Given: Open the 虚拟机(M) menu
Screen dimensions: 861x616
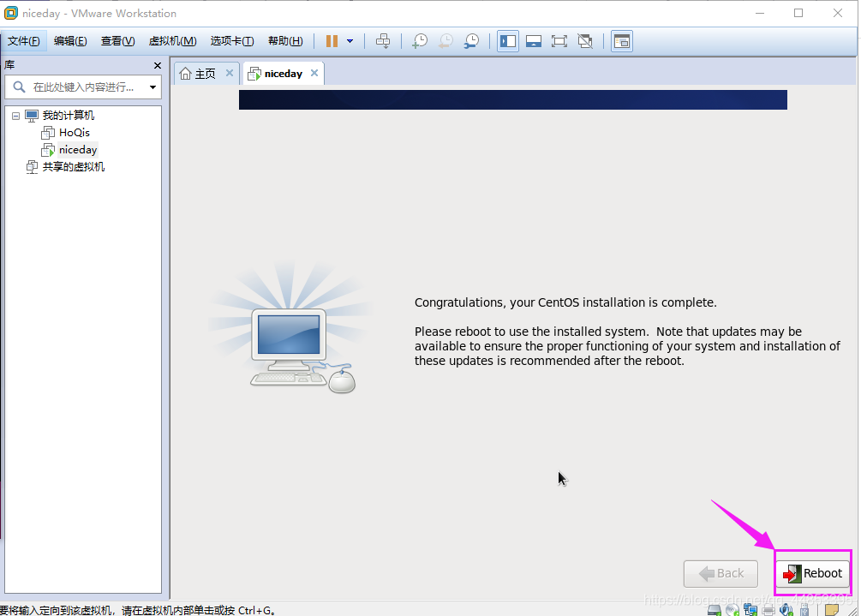Looking at the screenshot, I should click(x=172, y=41).
